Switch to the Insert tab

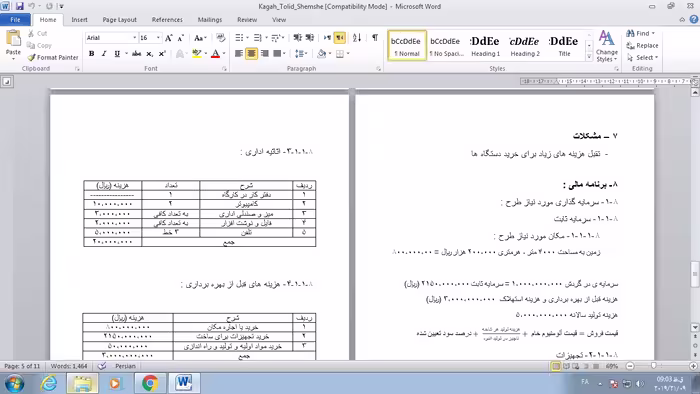coord(79,20)
